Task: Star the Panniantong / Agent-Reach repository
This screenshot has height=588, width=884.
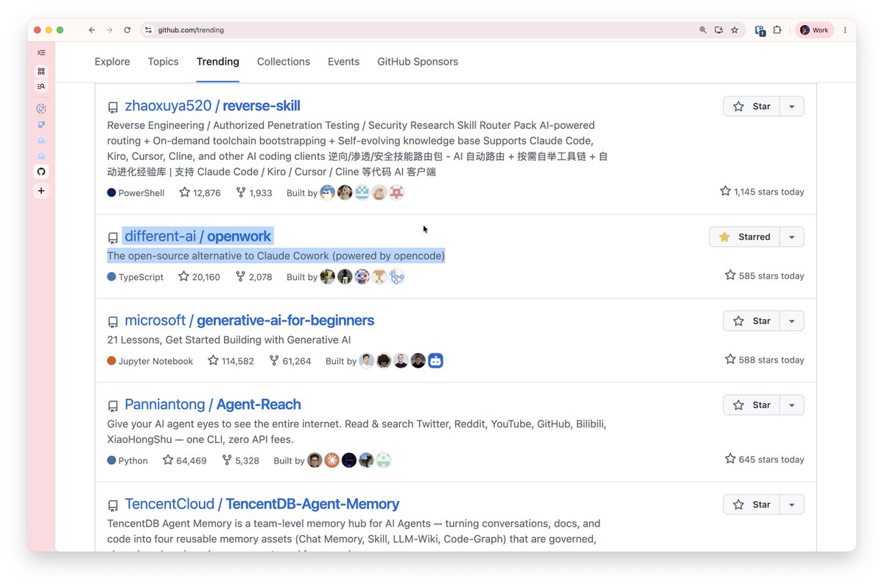Action: coord(751,405)
